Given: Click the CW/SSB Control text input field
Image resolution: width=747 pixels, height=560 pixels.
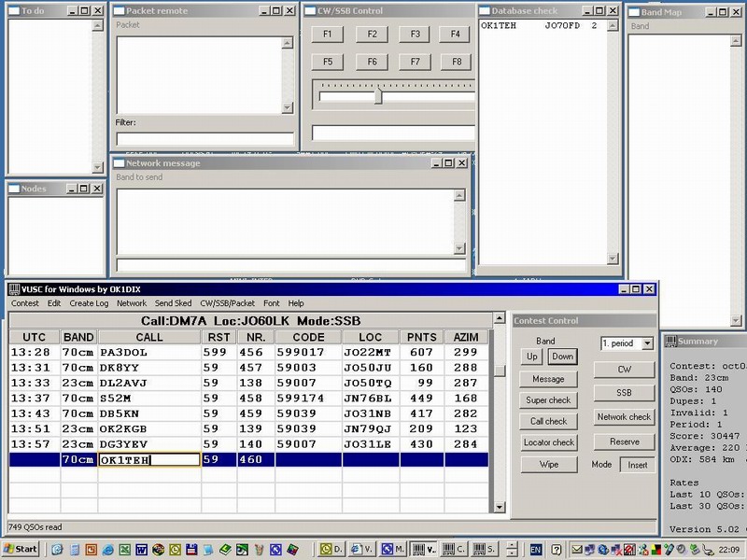Looking at the screenshot, I should click(x=393, y=133).
